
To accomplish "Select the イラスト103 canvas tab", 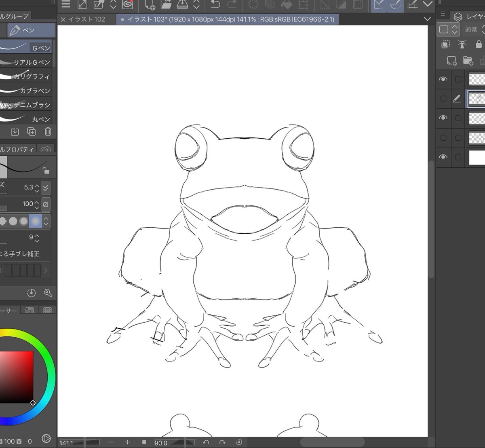I will (x=227, y=19).
